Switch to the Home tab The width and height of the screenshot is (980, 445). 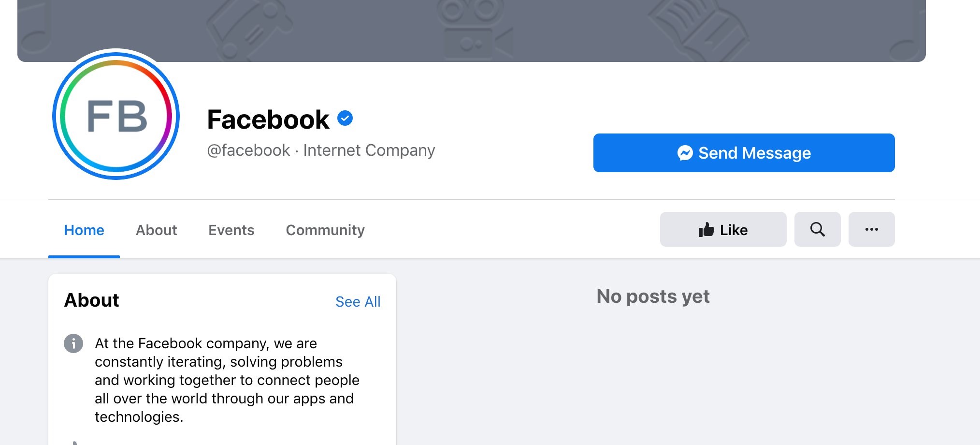[x=84, y=230]
